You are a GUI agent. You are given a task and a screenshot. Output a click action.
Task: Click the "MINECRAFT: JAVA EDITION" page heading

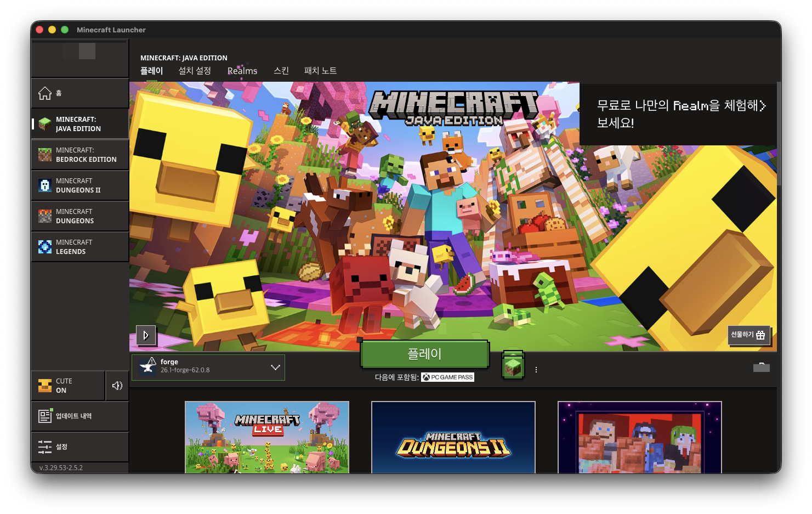[x=184, y=58]
